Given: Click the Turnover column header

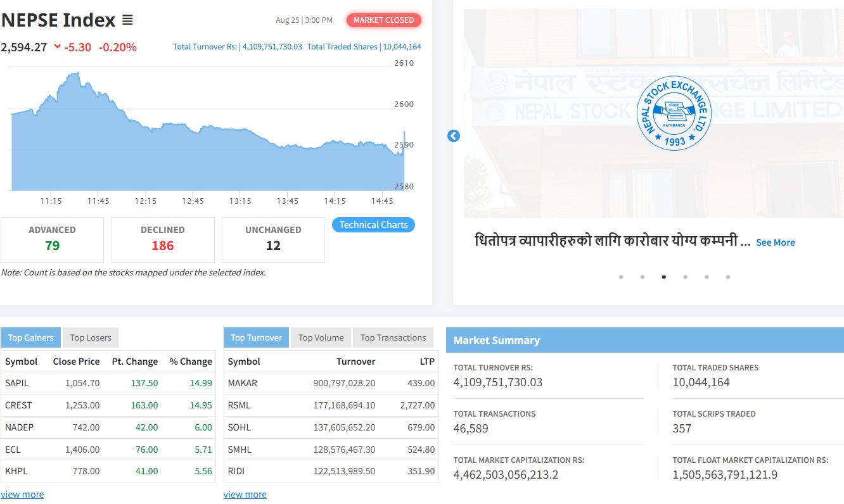Looking at the screenshot, I should [x=356, y=362].
